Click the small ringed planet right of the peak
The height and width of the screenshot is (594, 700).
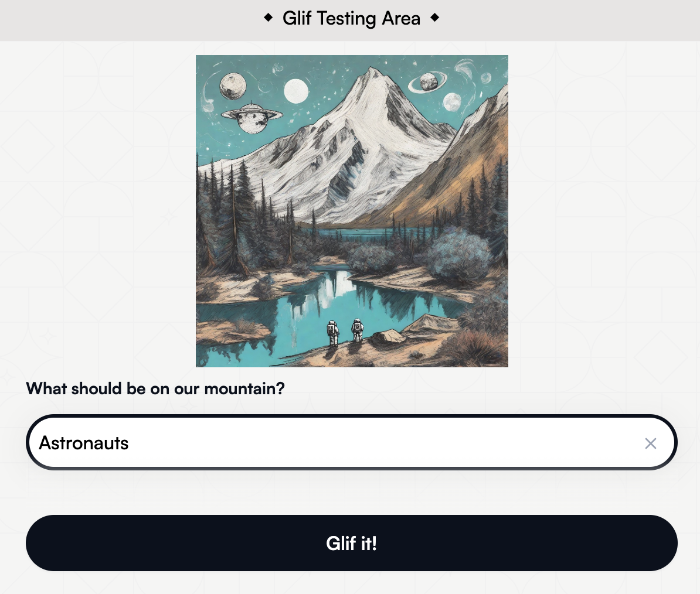(x=428, y=82)
